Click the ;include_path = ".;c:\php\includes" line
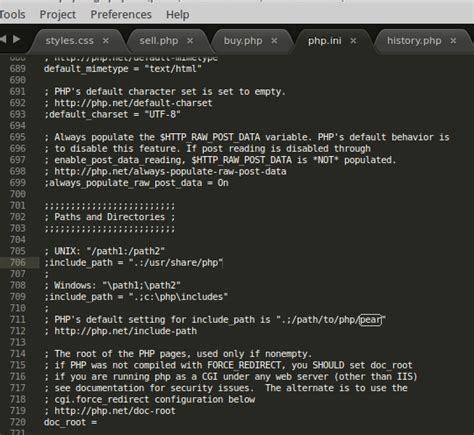Image resolution: width=474 pixels, height=435 pixels. pyautogui.click(x=136, y=297)
